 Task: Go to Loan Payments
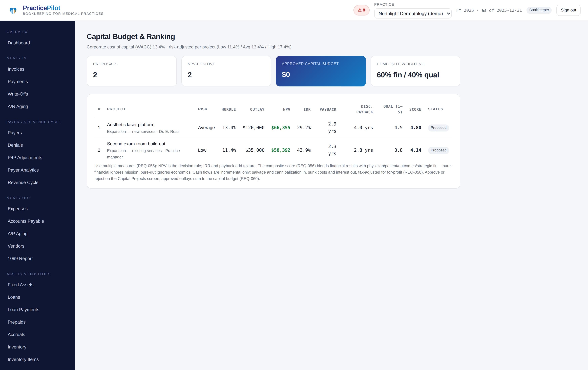click(24, 310)
